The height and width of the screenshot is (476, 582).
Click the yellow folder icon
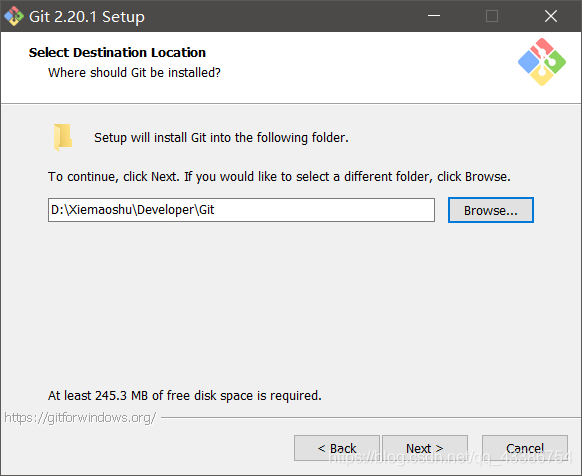(63, 137)
